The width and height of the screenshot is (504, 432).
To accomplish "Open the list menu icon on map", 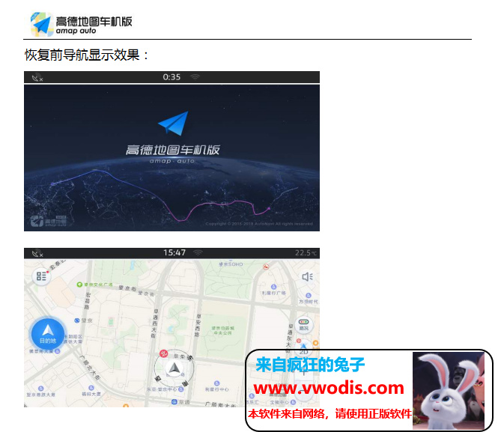I will pyautogui.click(x=41, y=276).
